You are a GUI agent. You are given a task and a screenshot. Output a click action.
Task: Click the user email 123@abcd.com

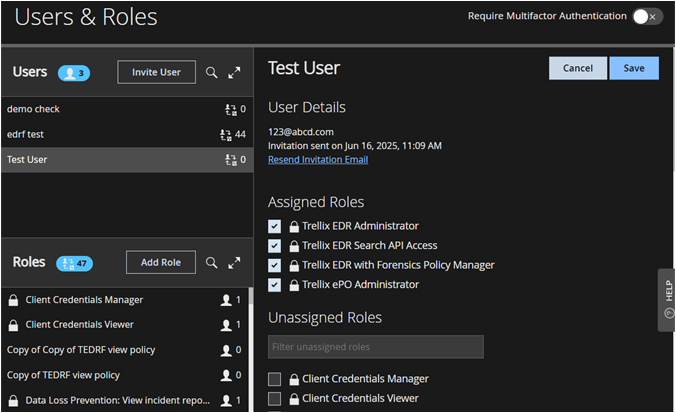(300, 132)
